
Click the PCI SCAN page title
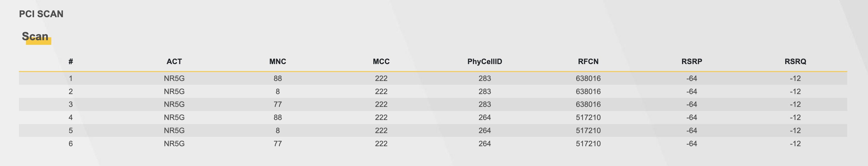click(41, 14)
